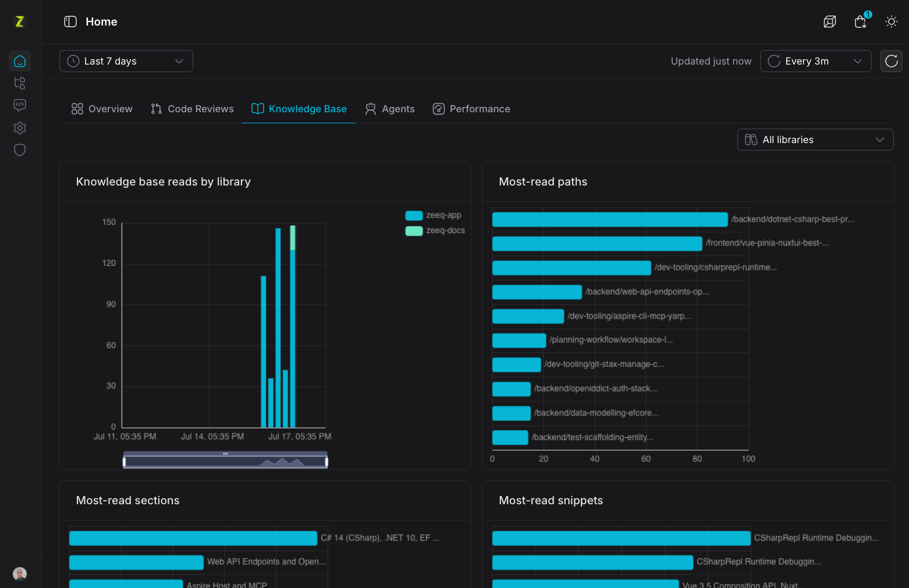Expand the All libraries dropdown
Screen dimensions: 909x588
click(x=815, y=140)
